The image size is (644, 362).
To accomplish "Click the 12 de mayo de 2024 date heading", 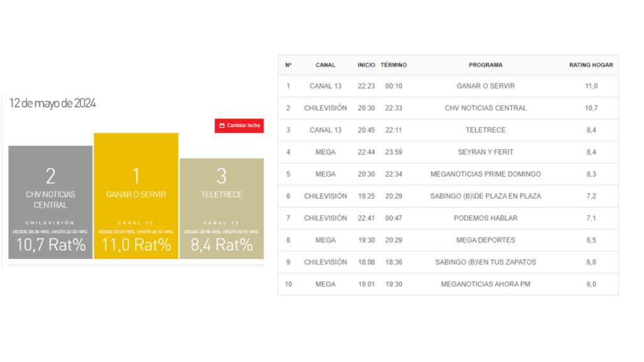I will [x=53, y=103].
